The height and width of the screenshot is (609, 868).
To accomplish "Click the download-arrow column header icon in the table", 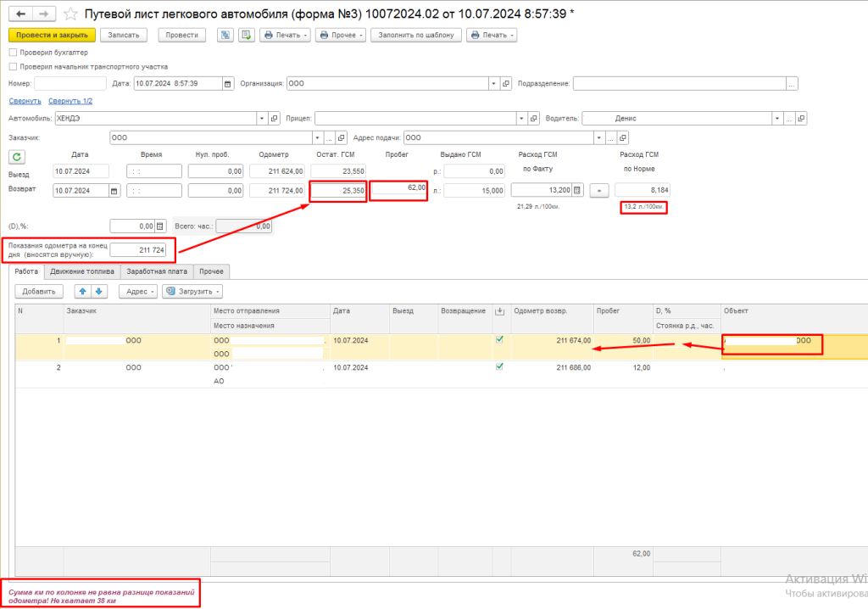I will pyautogui.click(x=499, y=311).
